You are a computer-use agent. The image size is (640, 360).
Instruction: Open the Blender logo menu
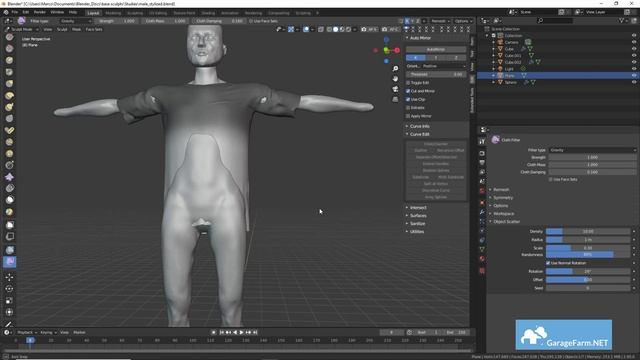pos(6,12)
